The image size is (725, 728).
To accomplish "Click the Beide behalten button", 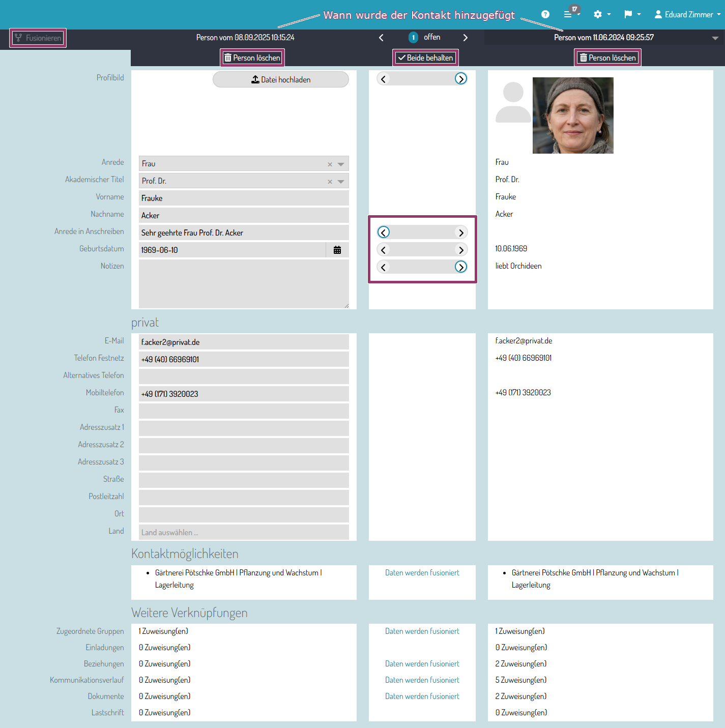I will (425, 58).
